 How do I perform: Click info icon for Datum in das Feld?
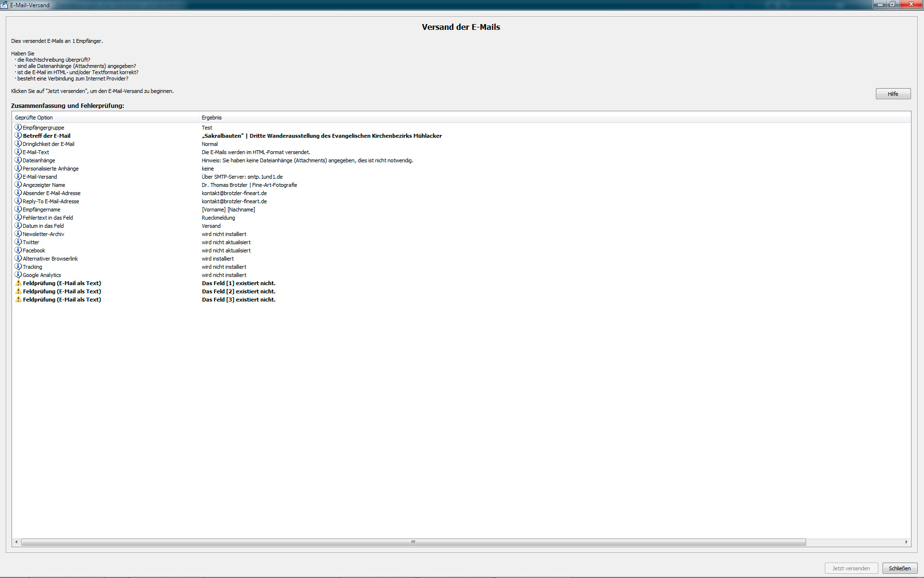pyautogui.click(x=18, y=226)
